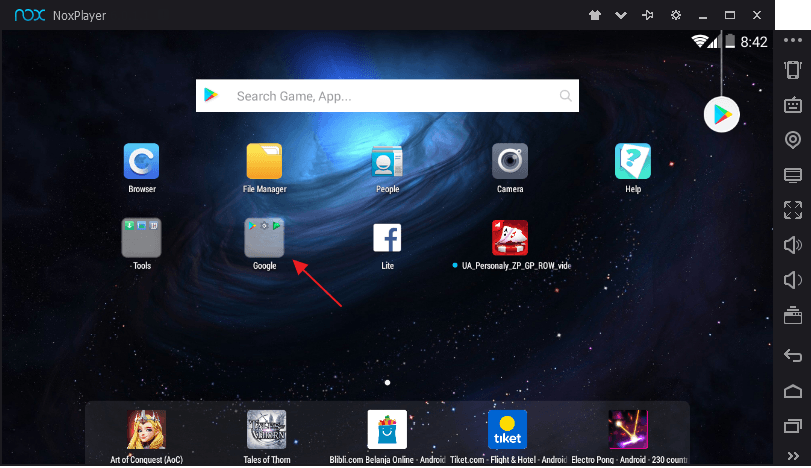Screen dimensions: 811x468
Task: Open the virtual location tool in sidebar
Action: click(792, 140)
